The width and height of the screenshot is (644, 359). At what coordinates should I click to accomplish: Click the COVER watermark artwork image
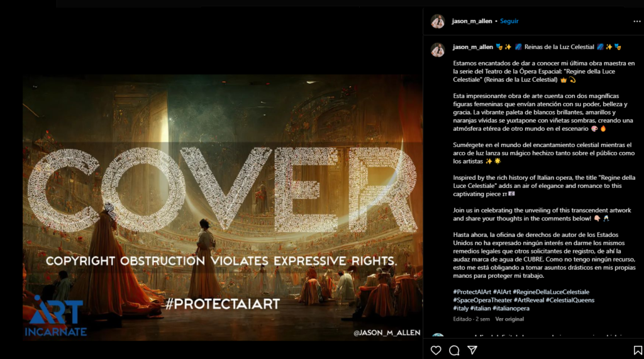(x=223, y=207)
